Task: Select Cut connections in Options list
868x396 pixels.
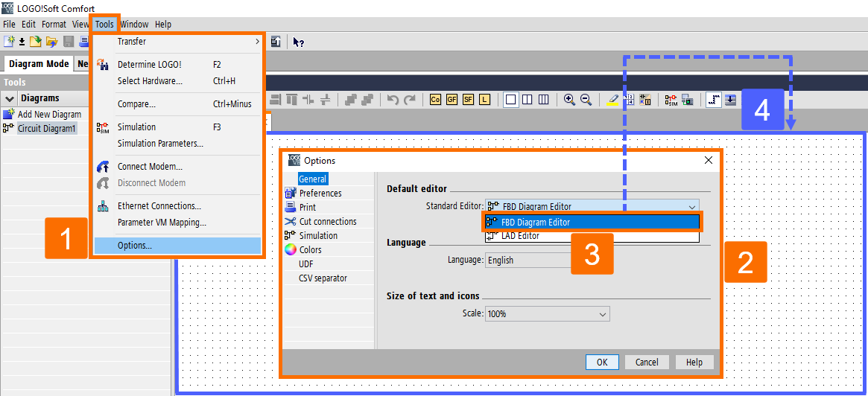Action: tap(328, 221)
